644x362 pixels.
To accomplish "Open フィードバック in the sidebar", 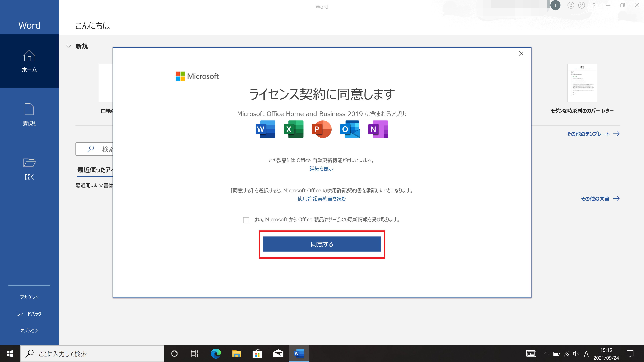I will [29, 314].
